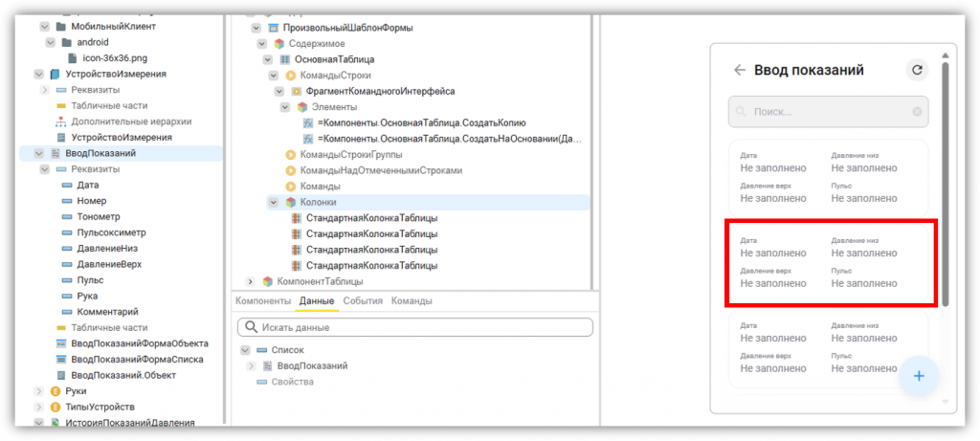Screen dimensions: 980x441
Task: Click the УстройствоИзмерения catalog icon
Action: point(55,75)
